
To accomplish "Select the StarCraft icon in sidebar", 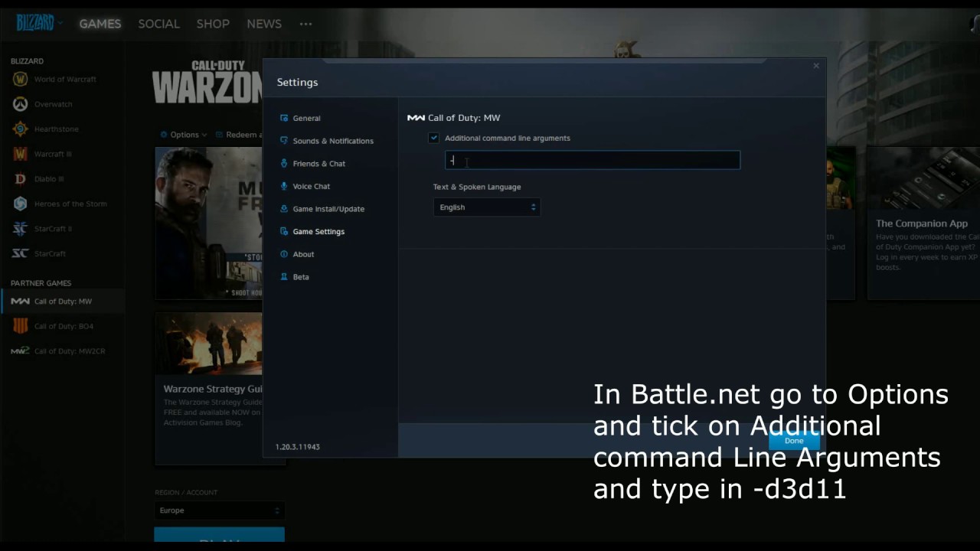I will click(x=21, y=253).
